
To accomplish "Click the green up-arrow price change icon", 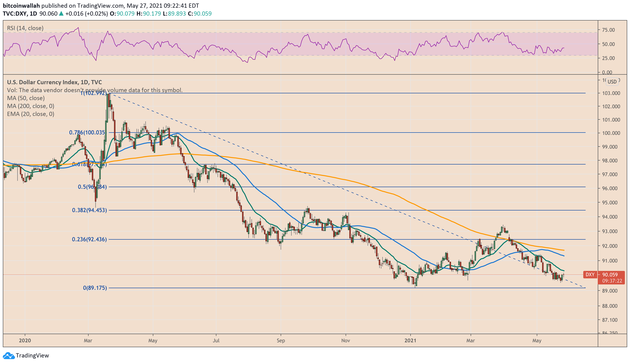I will click(61, 14).
